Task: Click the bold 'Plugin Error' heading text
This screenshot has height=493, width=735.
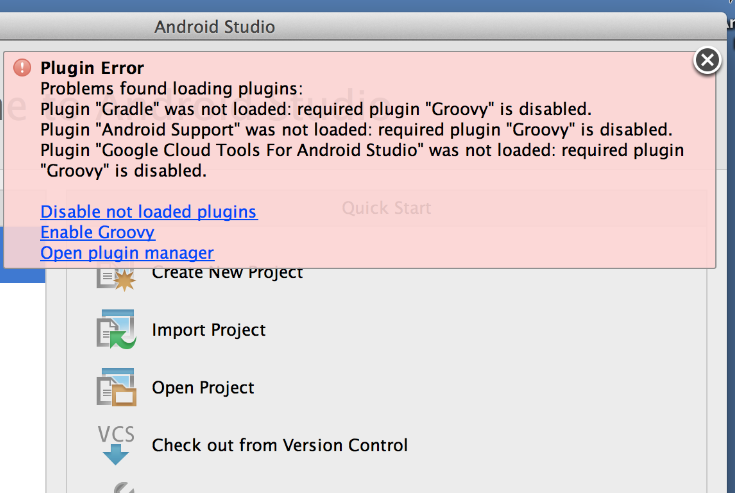Action: point(92,68)
